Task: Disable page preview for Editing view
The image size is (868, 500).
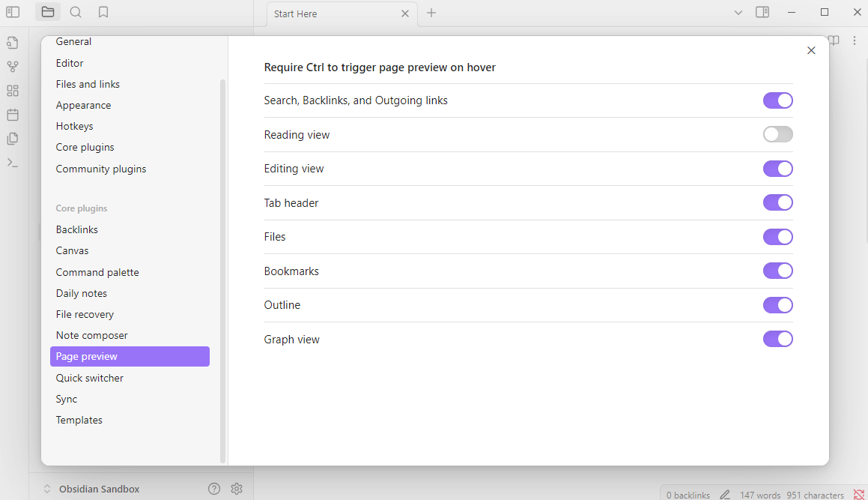Action: click(777, 169)
